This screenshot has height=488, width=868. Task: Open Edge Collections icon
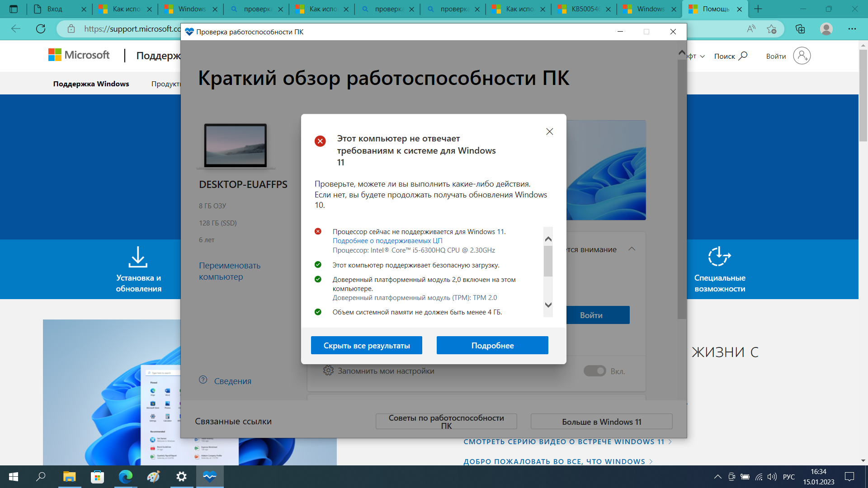tap(800, 29)
